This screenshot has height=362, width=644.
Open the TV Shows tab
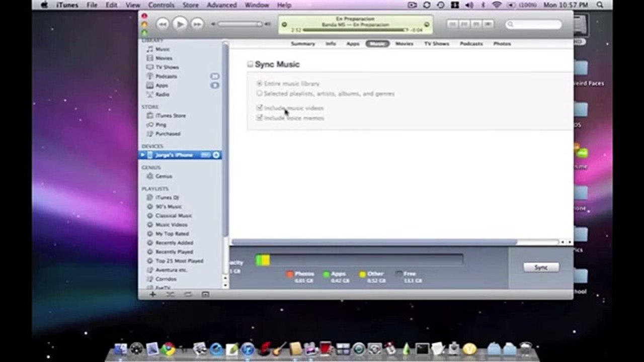coord(436,44)
